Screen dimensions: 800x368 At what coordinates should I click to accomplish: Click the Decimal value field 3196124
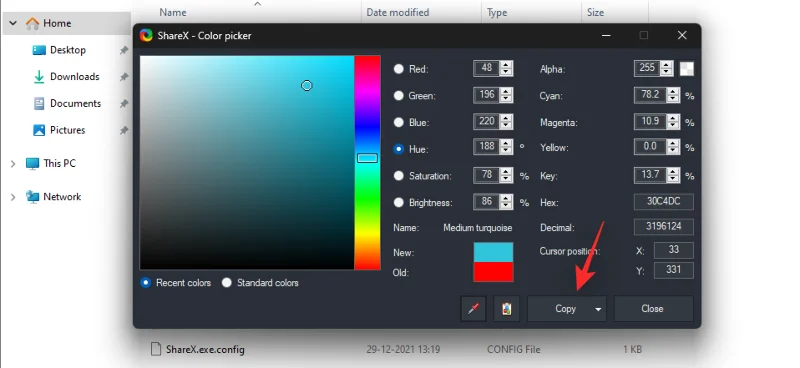coord(664,227)
